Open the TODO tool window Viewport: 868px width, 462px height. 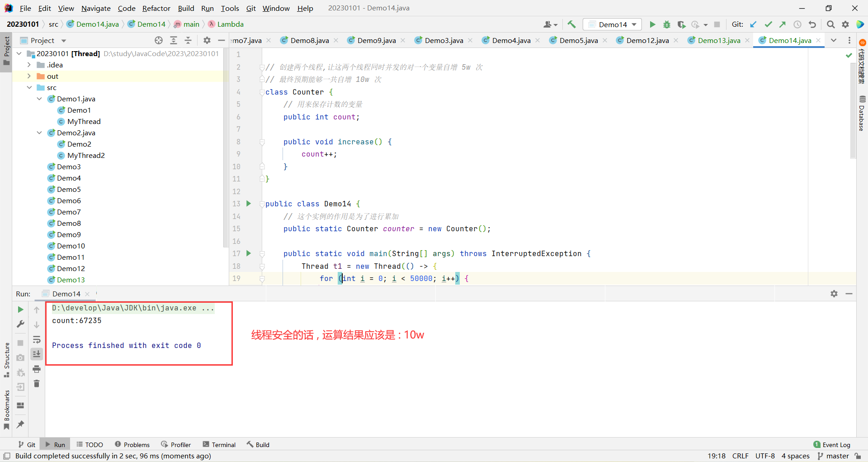(90, 444)
